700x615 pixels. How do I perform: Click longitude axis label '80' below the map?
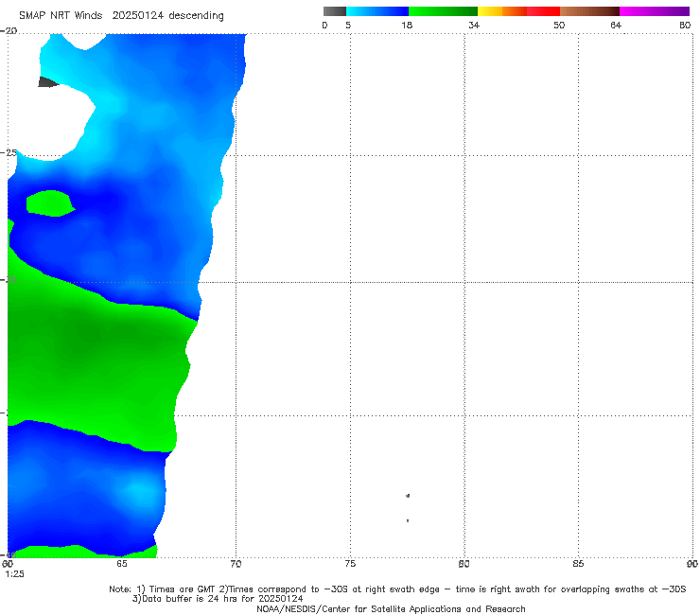point(464,564)
